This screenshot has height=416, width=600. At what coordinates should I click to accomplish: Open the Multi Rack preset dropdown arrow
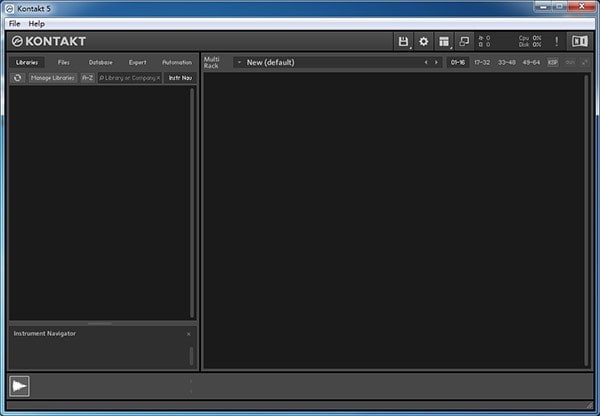[239, 62]
